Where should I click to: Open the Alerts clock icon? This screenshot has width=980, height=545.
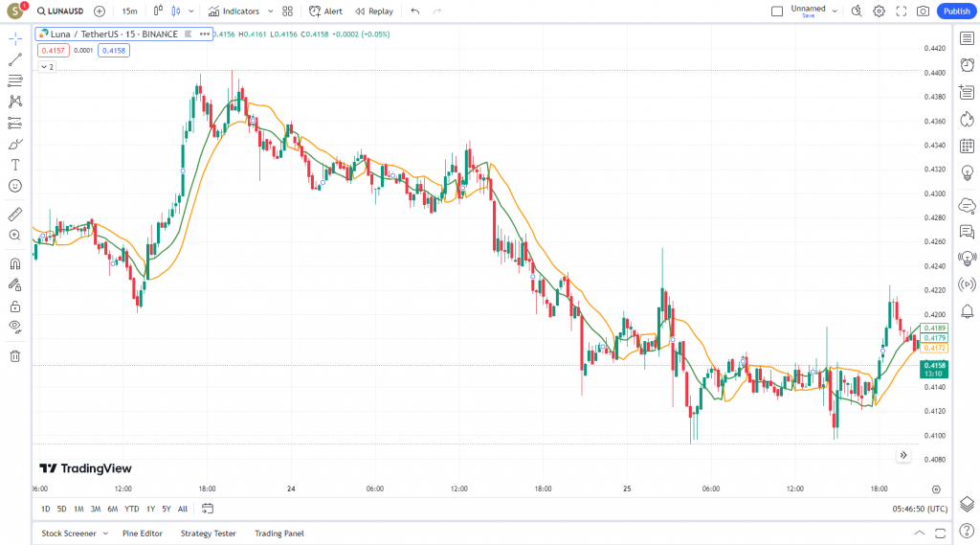coord(967,65)
